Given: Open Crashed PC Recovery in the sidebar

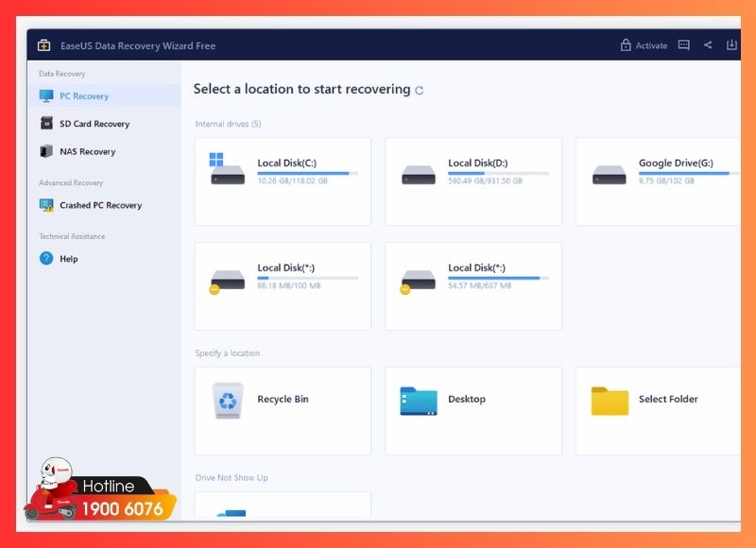Looking at the screenshot, I should pos(104,205).
